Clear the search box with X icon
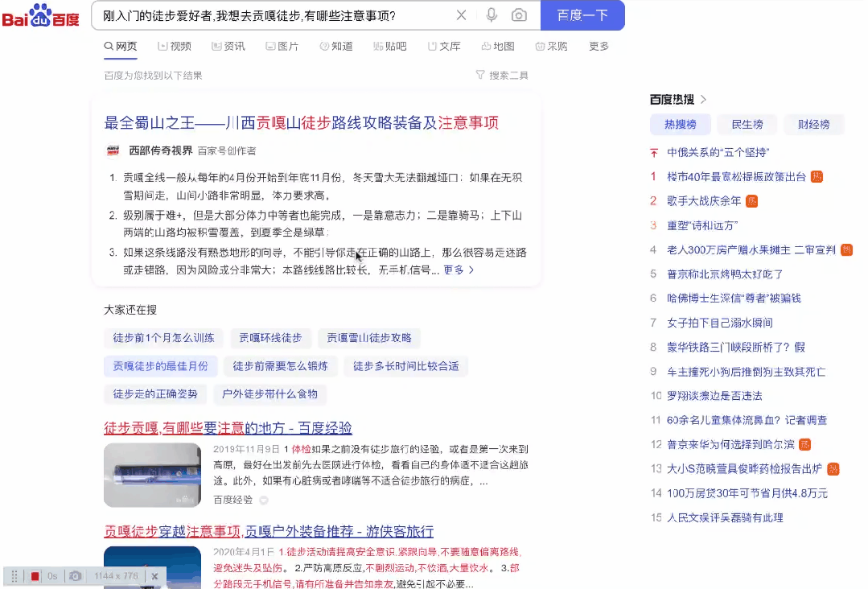The height and width of the screenshot is (589, 868). click(461, 15)
